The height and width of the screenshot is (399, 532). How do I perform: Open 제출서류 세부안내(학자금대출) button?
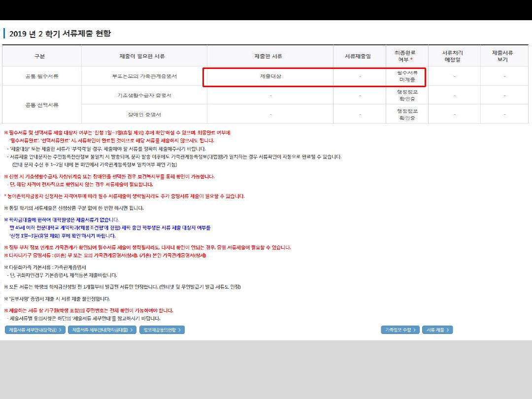click(102, 330)
